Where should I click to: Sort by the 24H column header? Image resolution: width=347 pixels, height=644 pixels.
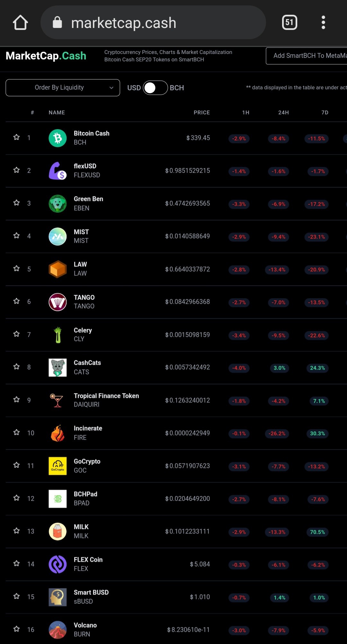coord(283,112)
